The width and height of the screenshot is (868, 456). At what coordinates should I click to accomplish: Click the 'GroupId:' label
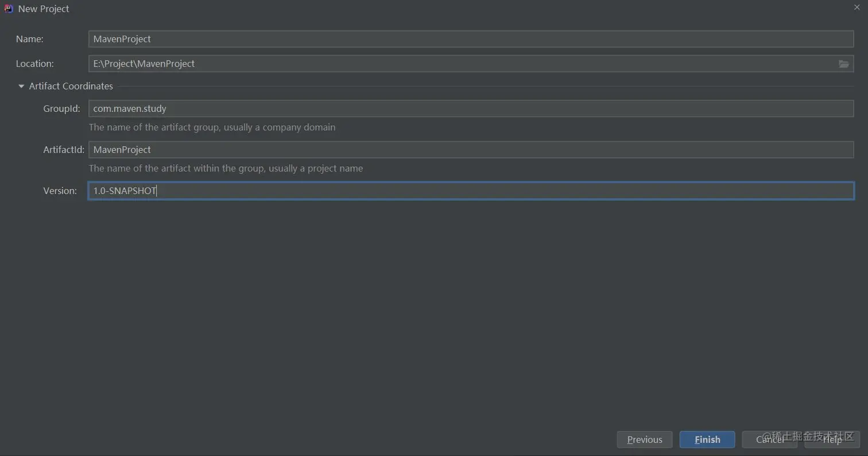[x=62, y=108]
